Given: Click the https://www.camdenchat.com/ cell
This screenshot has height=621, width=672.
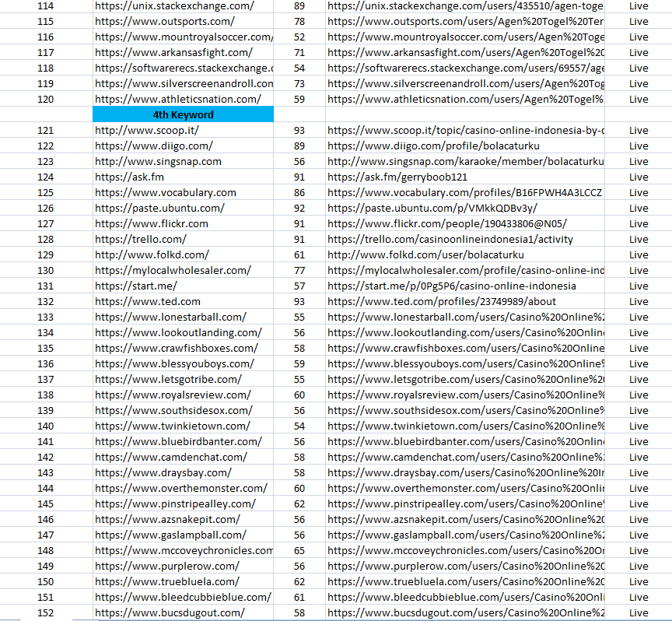Looking at the screenshot, I should (x=183, y=457).
